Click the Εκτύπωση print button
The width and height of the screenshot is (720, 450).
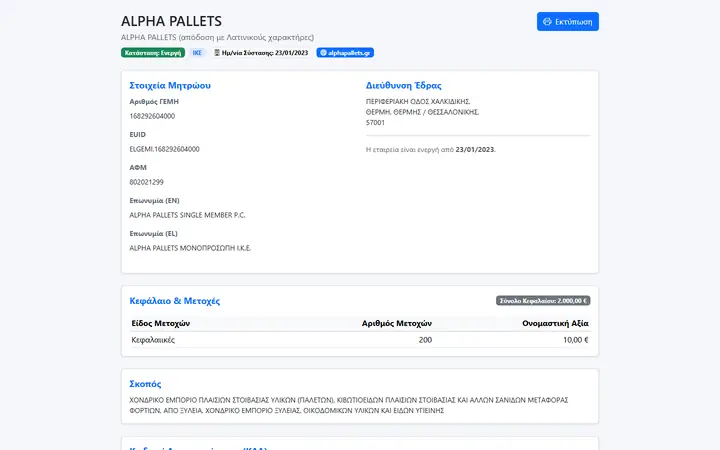point(568,22)
